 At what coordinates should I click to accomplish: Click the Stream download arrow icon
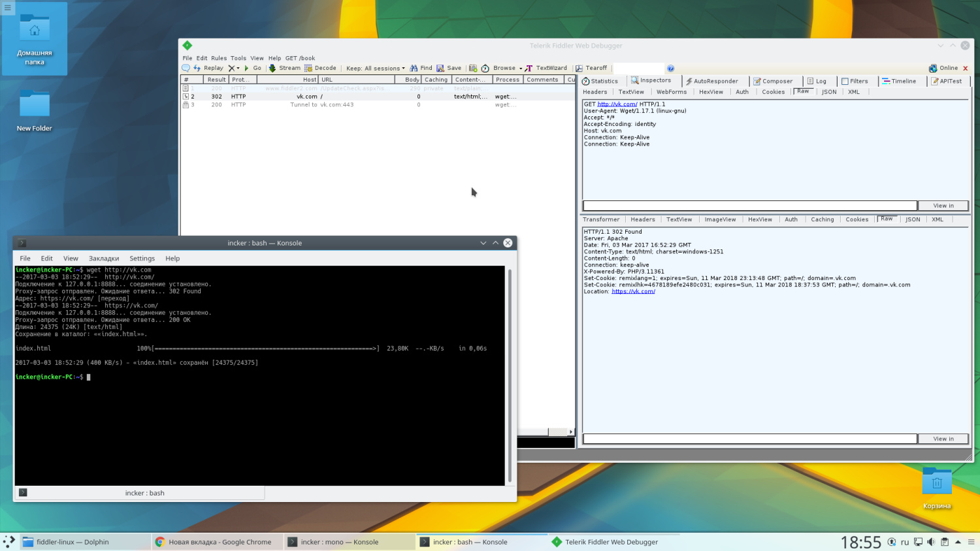272,68
